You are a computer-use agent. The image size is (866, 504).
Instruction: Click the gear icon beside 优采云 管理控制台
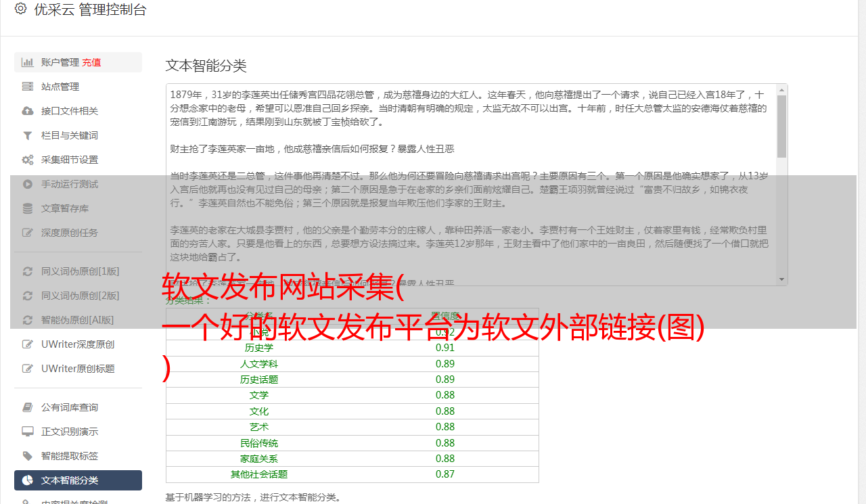[20, 9]
